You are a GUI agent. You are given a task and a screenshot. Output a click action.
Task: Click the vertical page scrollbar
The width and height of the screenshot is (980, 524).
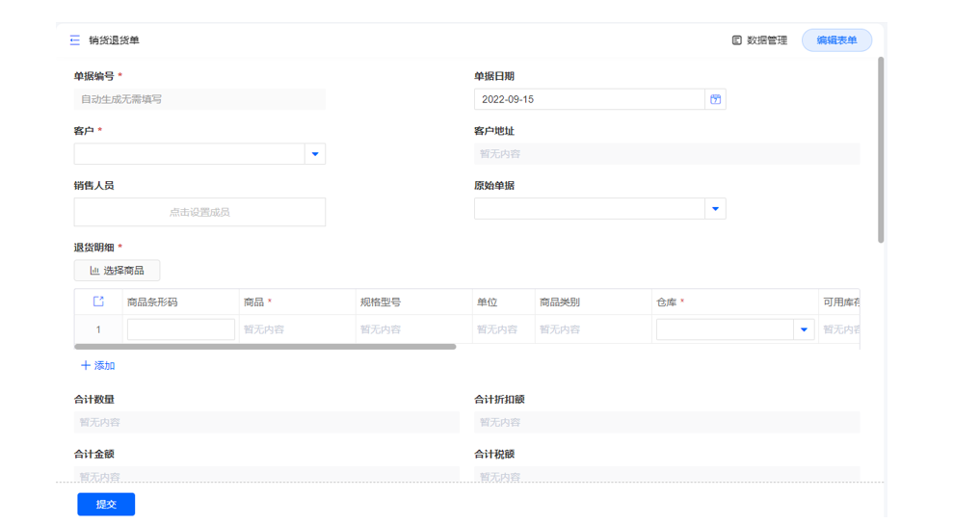pyautogui.click(x=881, y=149)
